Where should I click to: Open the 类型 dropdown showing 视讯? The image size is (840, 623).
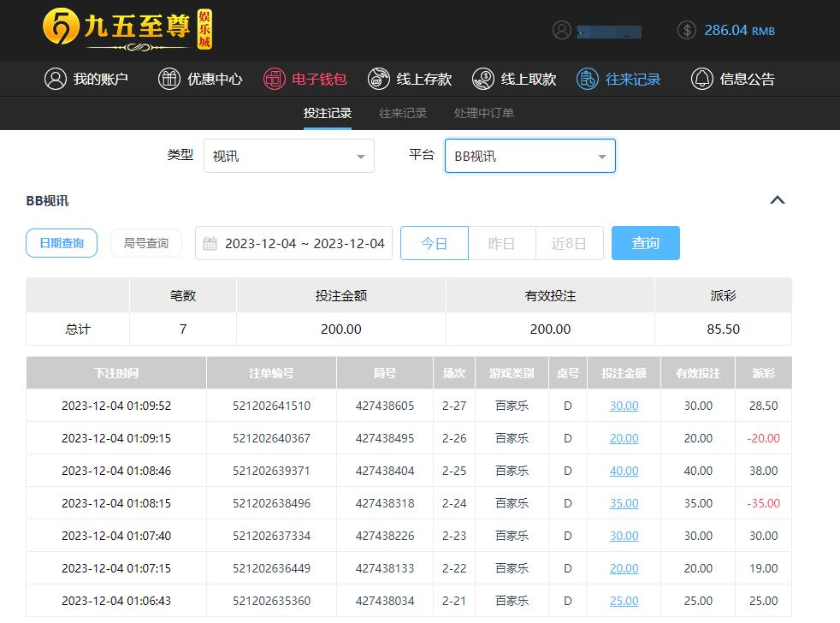tap(289, 156)
